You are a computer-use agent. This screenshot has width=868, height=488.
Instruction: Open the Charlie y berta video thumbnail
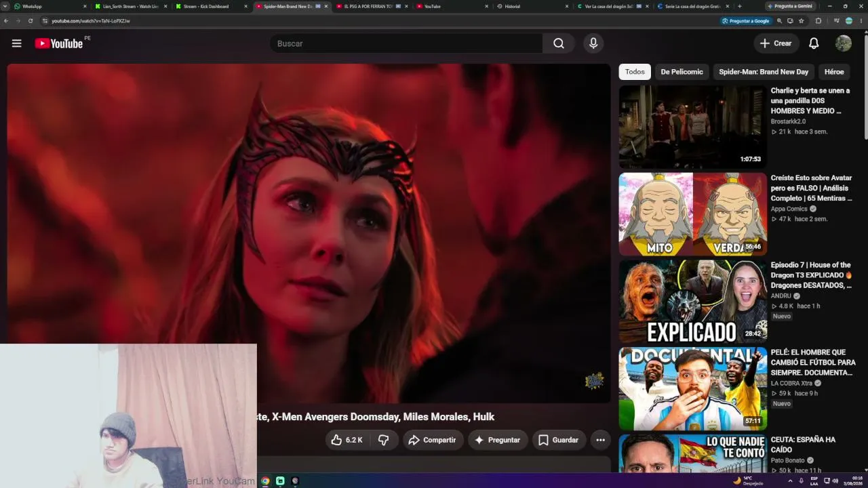click(692, 127)
